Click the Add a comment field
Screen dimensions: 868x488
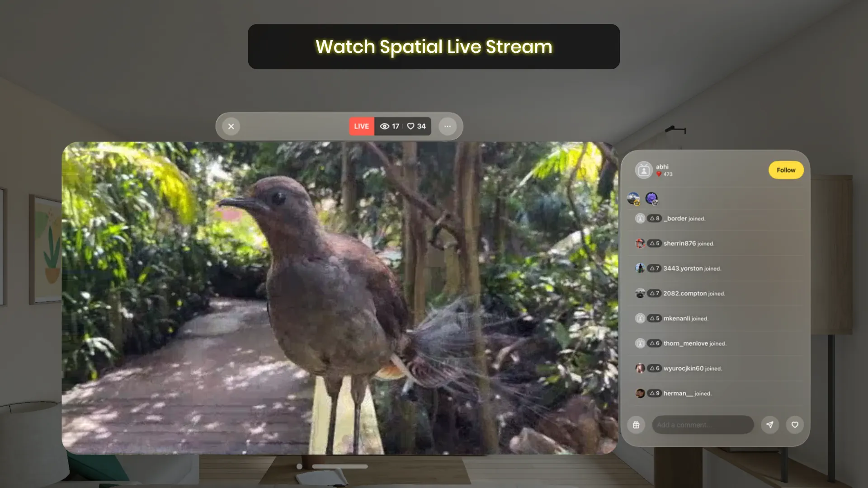tap(702, 425)
